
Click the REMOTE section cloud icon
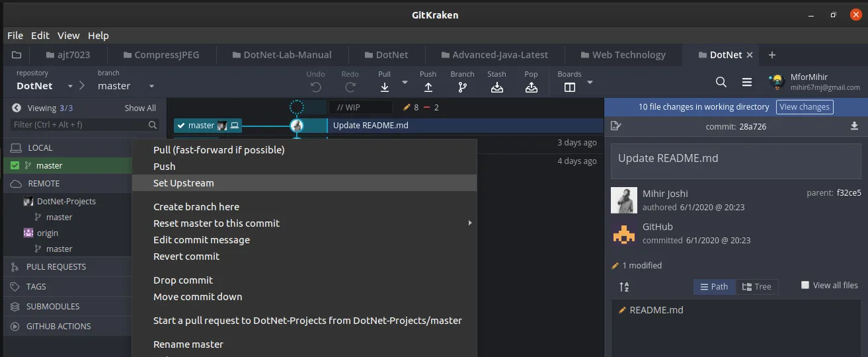coord(17,183)
